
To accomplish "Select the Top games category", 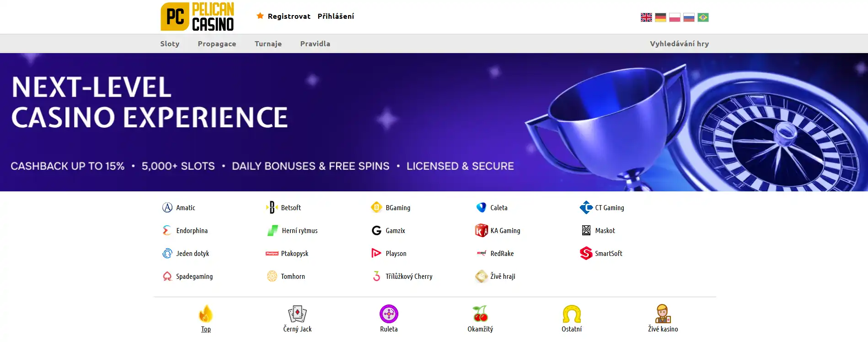I will (x=206, y=319).
